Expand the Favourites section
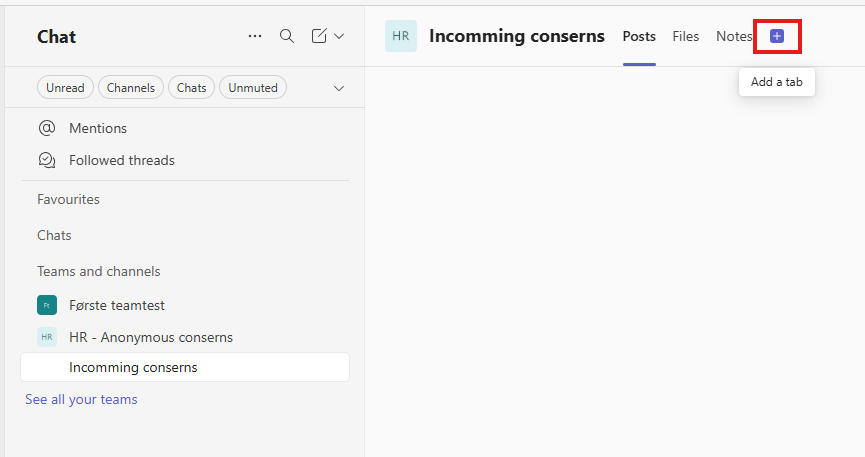The height and width of the screenshot is (457, 865). (x=68, y=199)
